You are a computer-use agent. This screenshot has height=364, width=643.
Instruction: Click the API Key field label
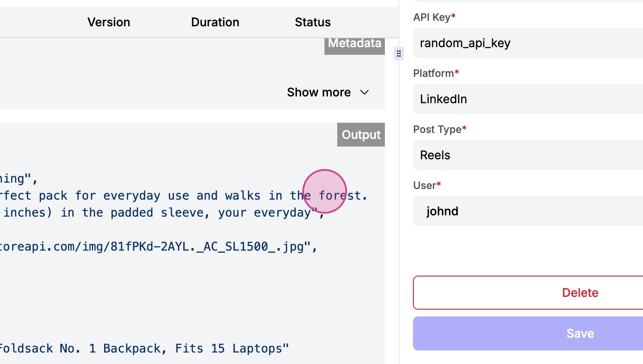click(x=432, y=17)
